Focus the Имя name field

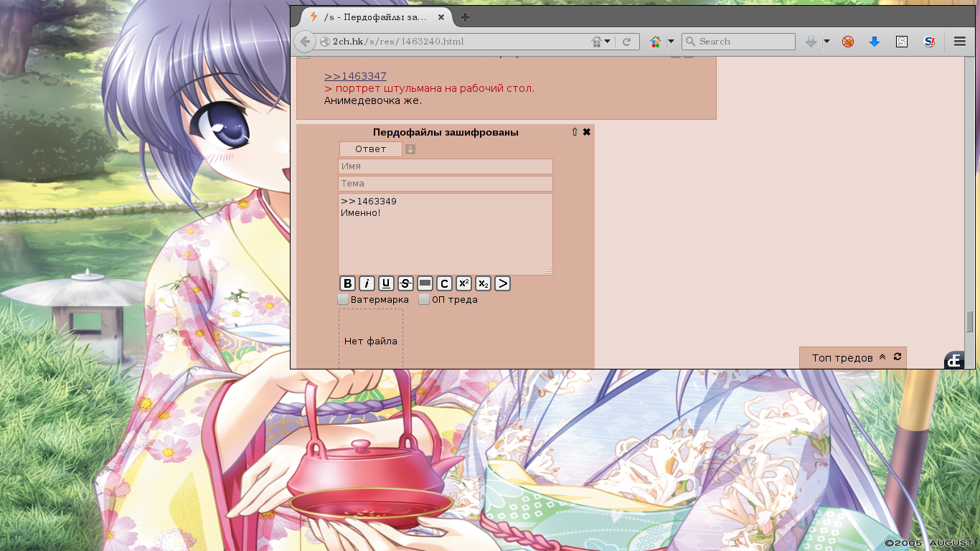[446, 166]
